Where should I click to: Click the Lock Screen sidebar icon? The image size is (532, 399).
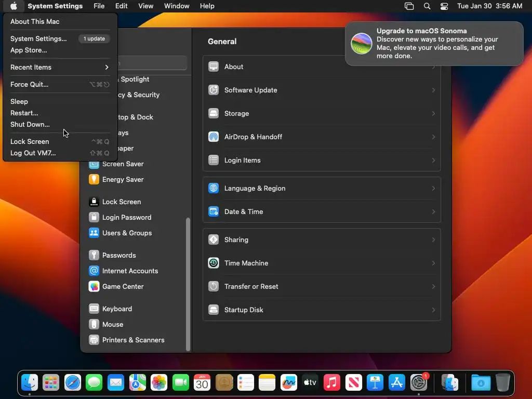pyautogui.click(x=94, y=202)
